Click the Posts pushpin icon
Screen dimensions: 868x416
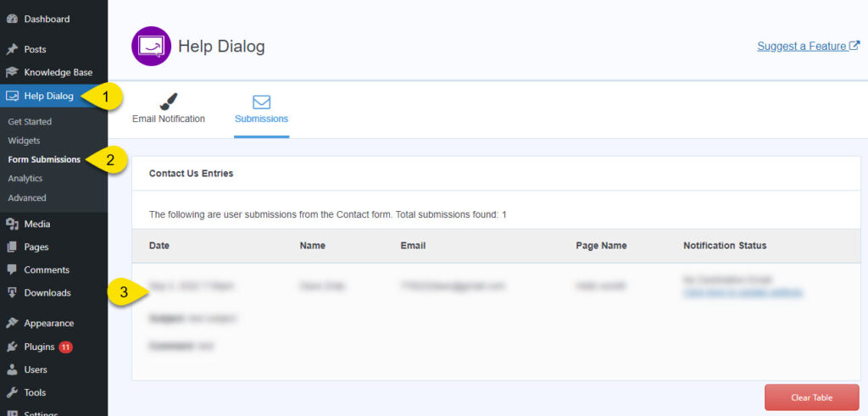click(12, 49)
